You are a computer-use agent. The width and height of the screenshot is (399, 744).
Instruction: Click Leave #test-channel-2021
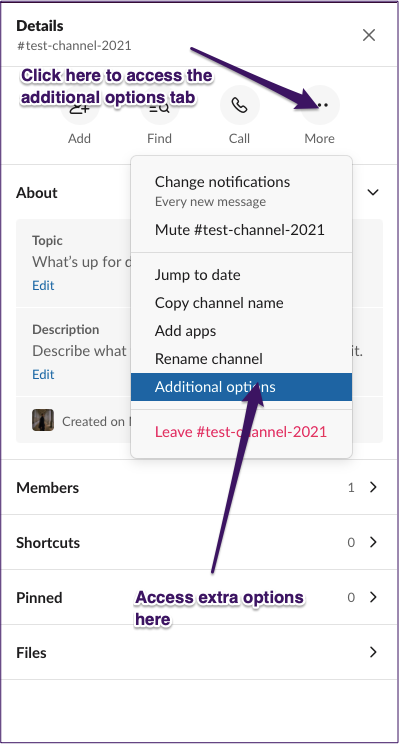241,432
